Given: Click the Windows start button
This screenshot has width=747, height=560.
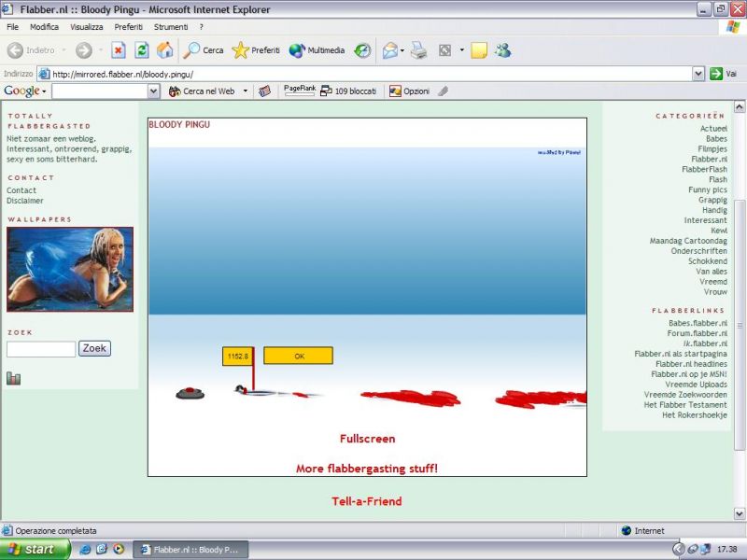Looking at the screenshot, I should 35,550.
